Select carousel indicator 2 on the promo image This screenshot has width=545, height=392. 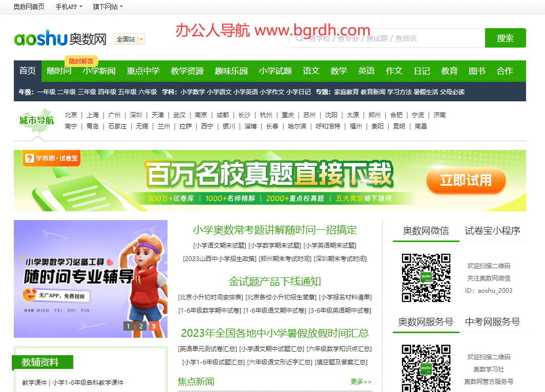[141, 325]
